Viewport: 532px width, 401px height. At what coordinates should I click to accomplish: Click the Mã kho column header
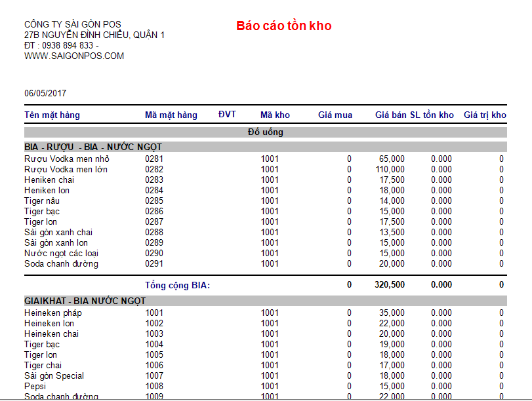275,115
